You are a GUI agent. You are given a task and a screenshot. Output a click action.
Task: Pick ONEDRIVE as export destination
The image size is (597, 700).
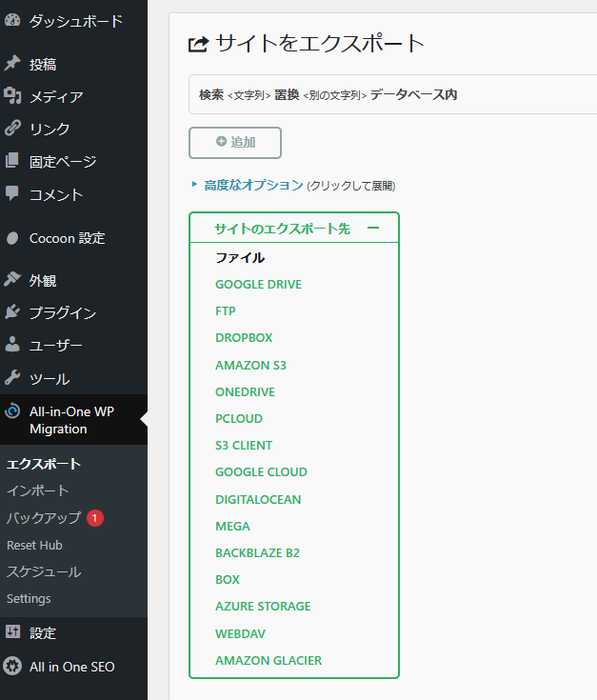coord(245,392)
